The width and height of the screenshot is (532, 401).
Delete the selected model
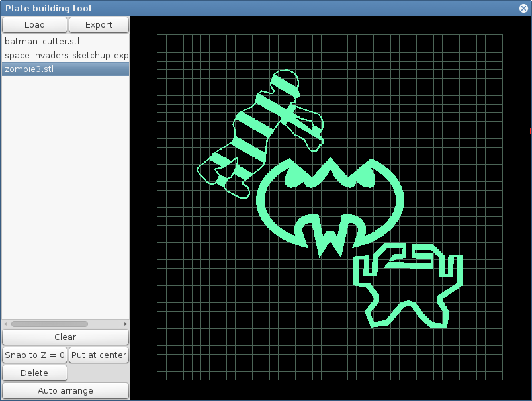[x=34, y=373]
